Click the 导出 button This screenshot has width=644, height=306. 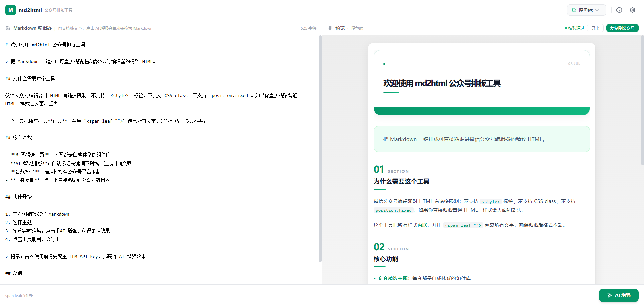tap(595, 28)
